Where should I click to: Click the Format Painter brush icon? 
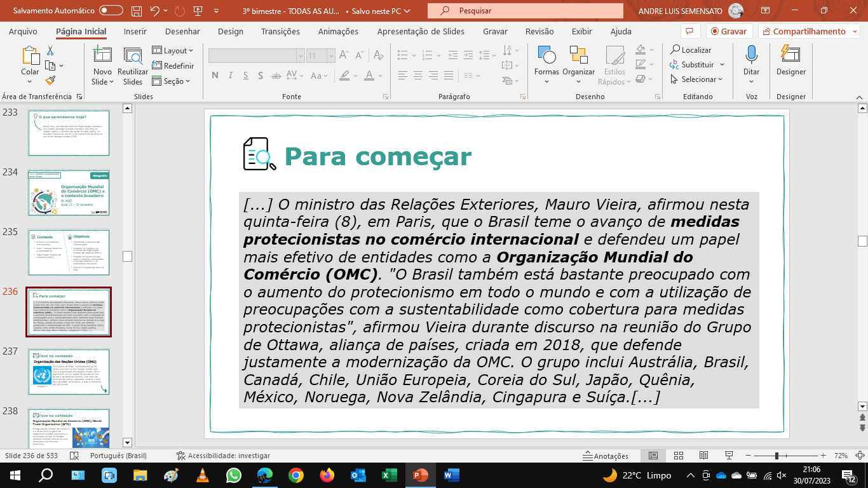50,81
